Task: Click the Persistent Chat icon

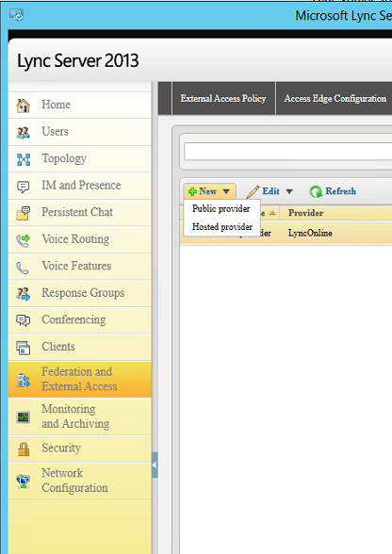Action: (x=24, y=213)
